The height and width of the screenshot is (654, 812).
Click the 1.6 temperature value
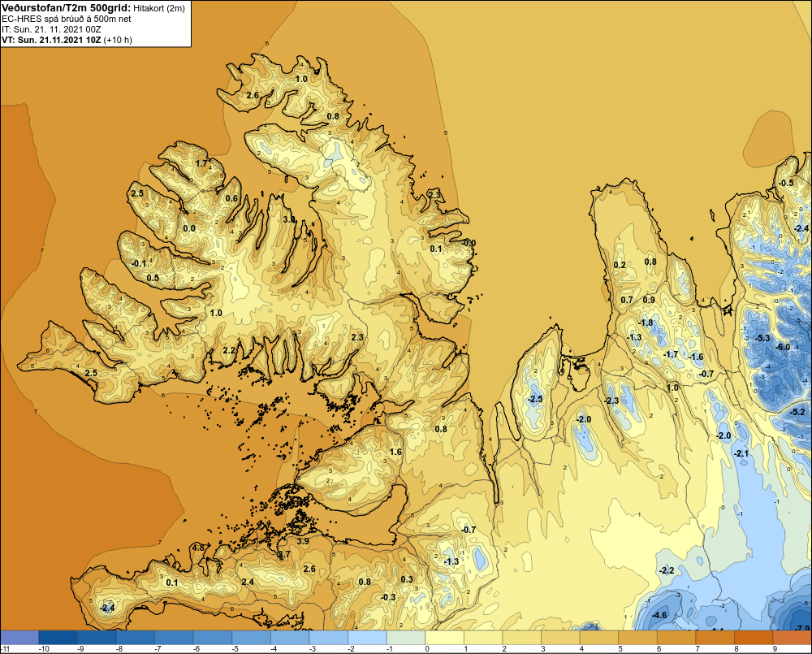pyautogui.click(x=395, y=452)
